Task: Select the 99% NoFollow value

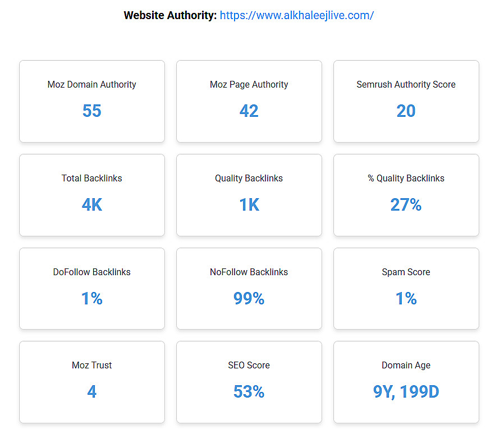Action: [x=249, y=298]
